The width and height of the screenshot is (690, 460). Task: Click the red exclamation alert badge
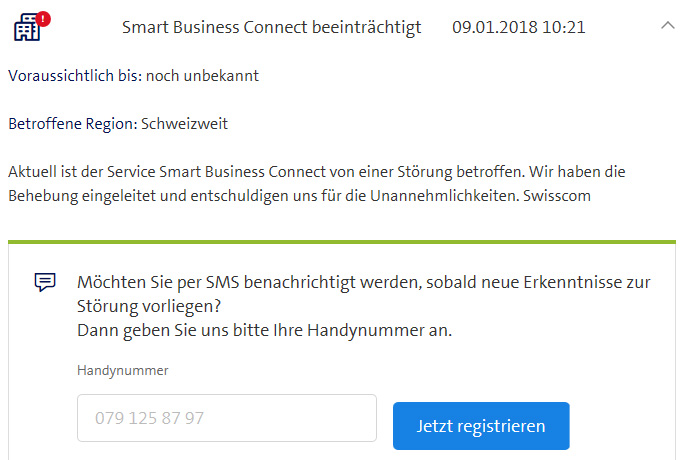[43, 19]
